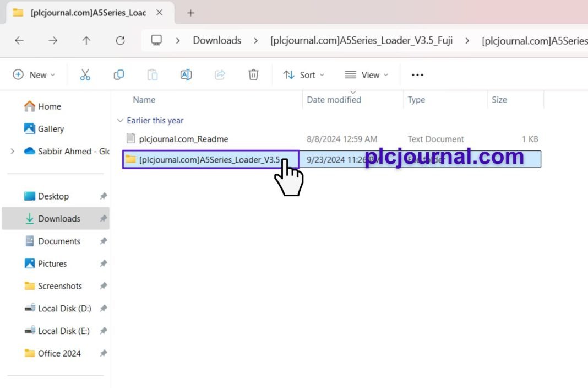Click the Copy icon in toolbar
Screen dimensions: 588x388
coord(118,75)
